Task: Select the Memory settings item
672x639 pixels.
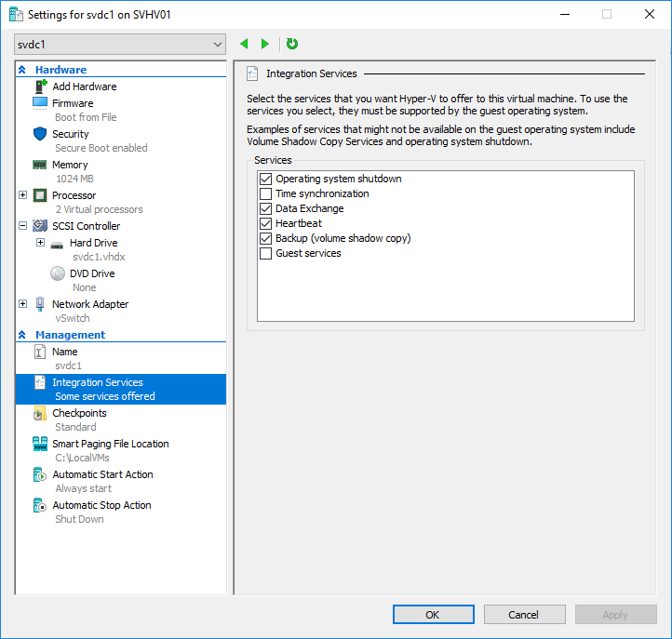Action: tap(70, 165)
